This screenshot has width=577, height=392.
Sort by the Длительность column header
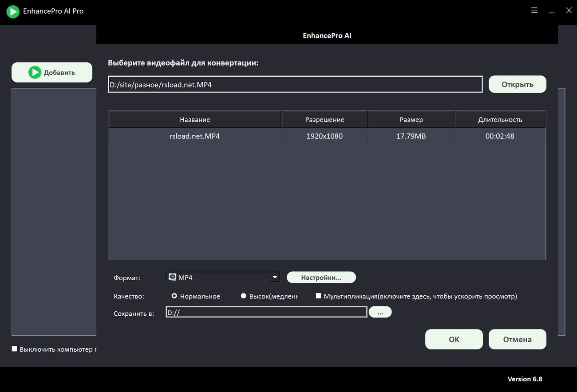pyautogui.click(x=500, y=119)
